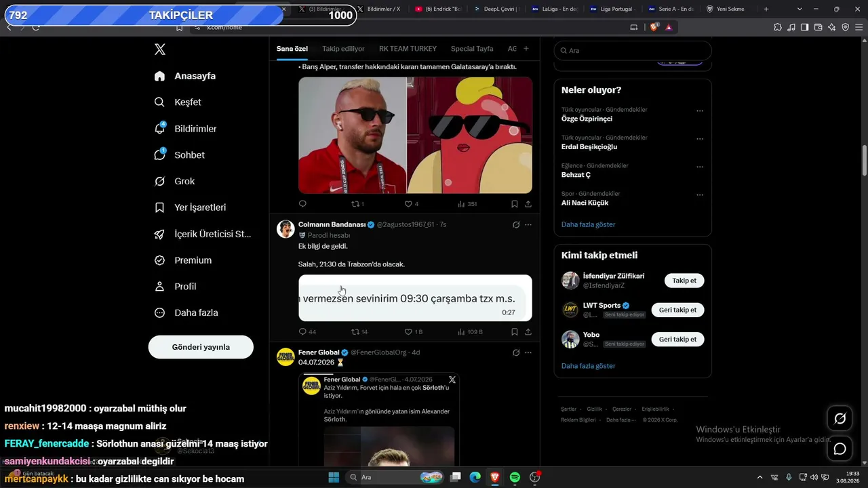
Task: Open Keşfet explore page
Action: 178,102
